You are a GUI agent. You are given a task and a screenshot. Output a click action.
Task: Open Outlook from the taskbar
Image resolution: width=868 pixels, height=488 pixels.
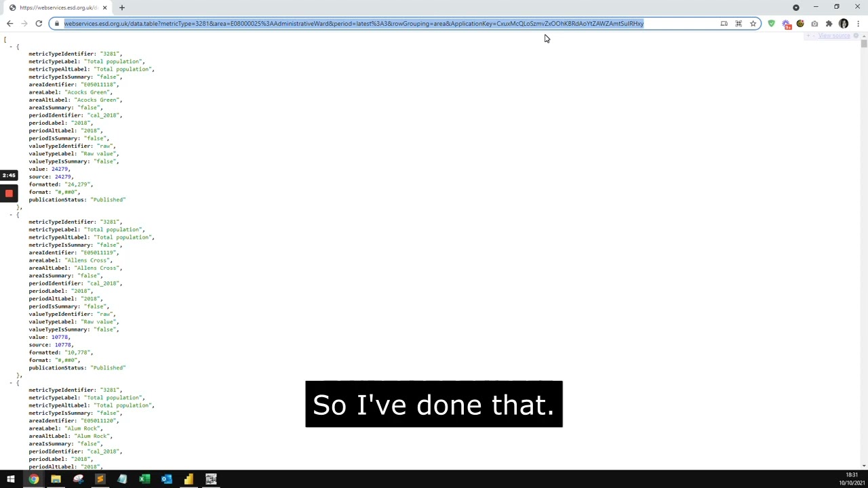click(x=167, y=479)
